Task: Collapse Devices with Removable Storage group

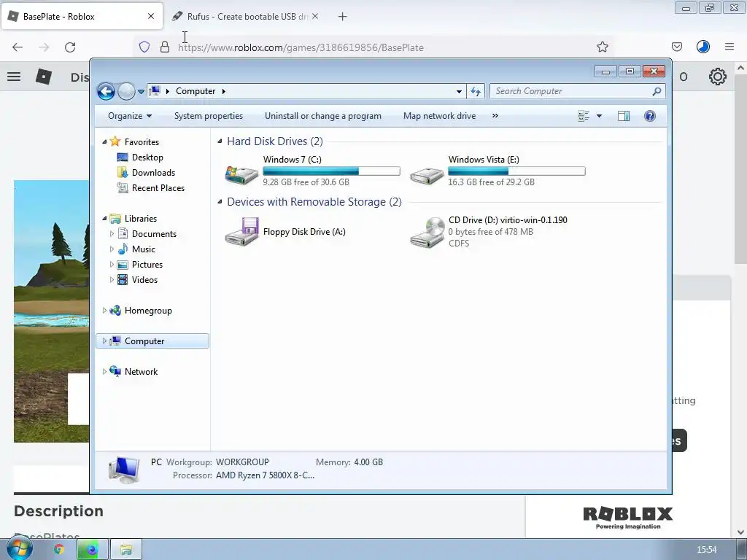Action: (220, 202)
